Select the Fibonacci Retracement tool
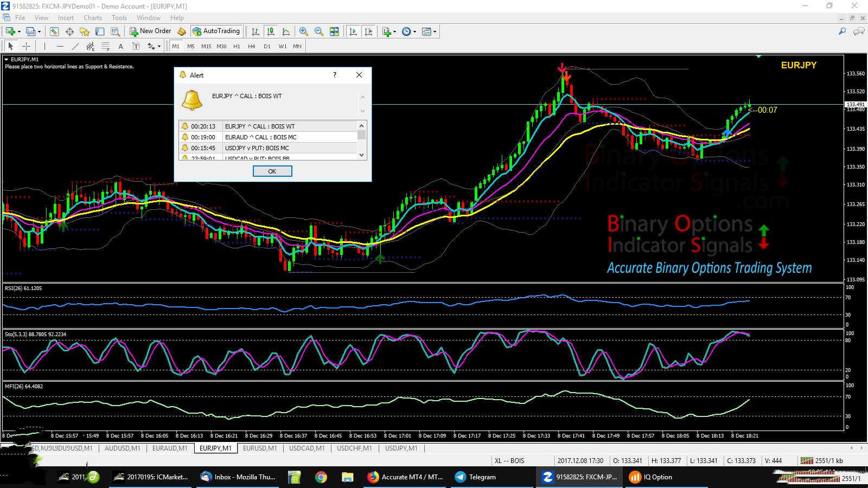 pyautogui.click(x=105, y=46)
